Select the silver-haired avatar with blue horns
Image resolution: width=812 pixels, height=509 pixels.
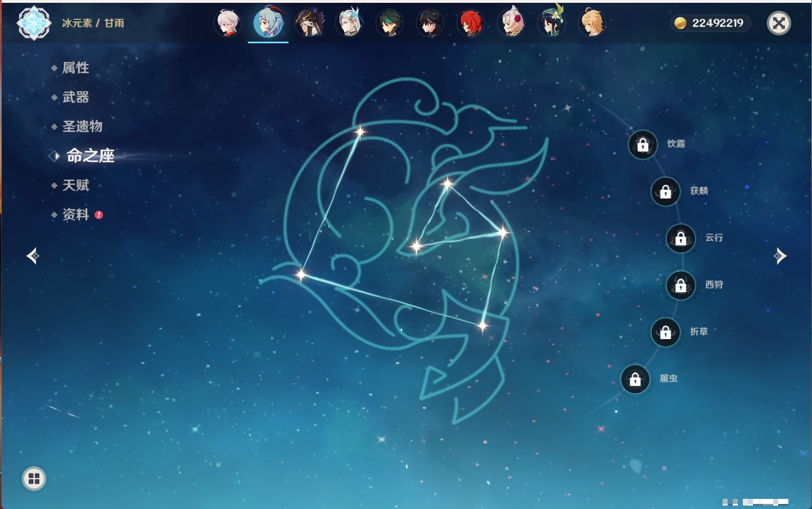[350, 23]
